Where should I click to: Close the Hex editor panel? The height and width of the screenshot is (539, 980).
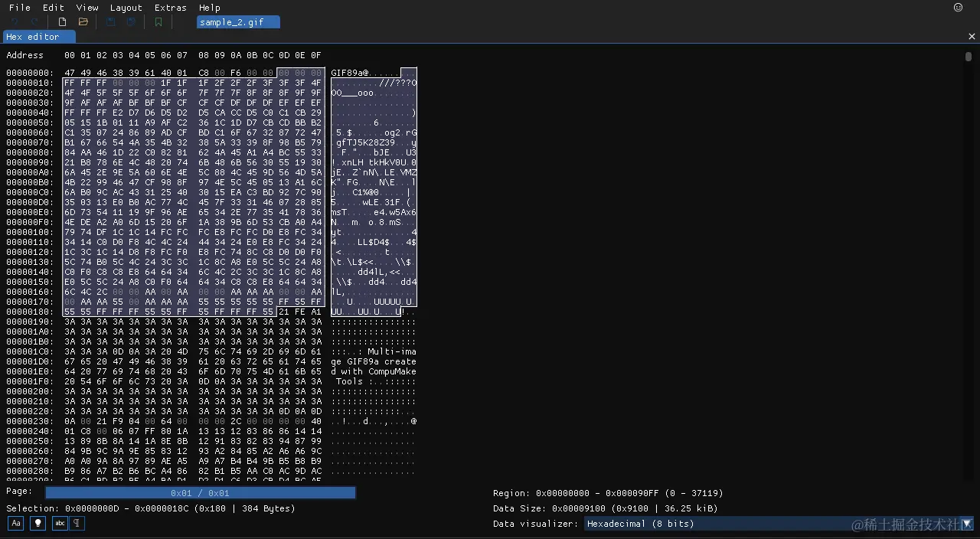coord(972,37)
